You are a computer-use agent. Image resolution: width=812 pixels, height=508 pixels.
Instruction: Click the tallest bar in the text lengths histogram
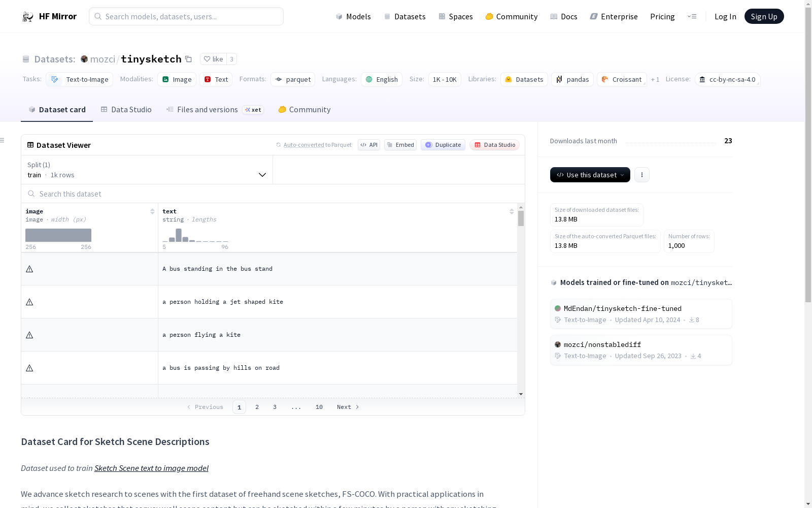(x=179, y=235)
